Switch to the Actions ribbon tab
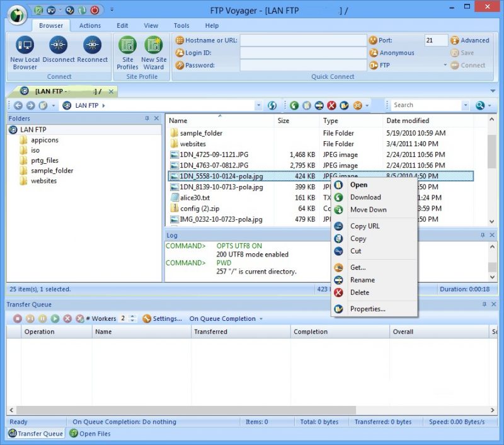The height and width of the screenshot is (445, 504). pyautogui.click(x=90, y=25)
